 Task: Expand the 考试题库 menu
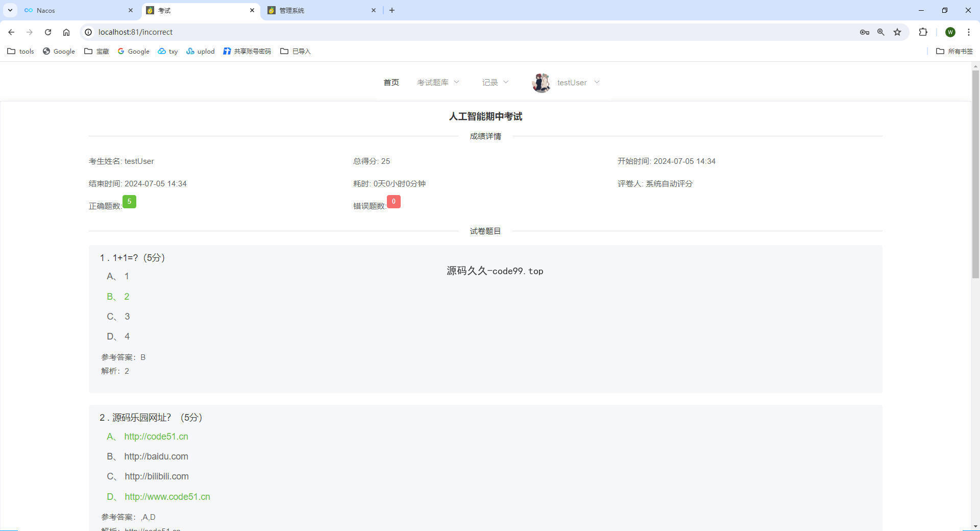tap(438, 82)
